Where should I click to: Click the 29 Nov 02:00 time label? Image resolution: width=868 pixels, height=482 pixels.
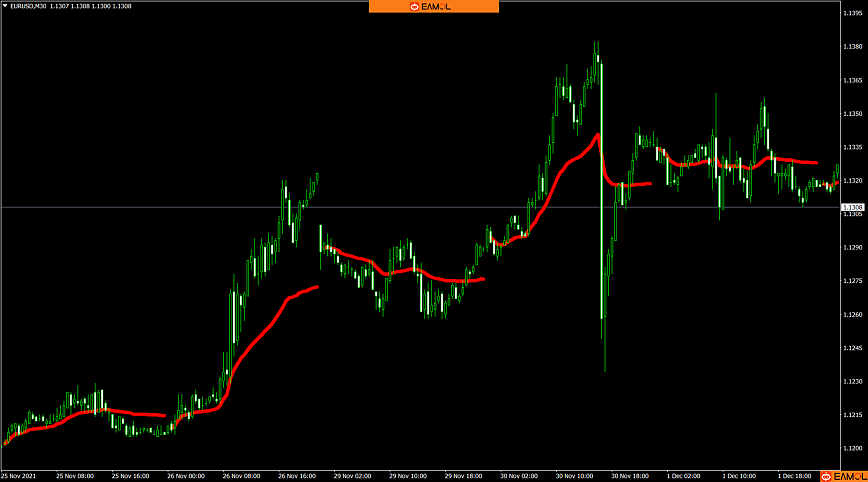tap(352, 476)
